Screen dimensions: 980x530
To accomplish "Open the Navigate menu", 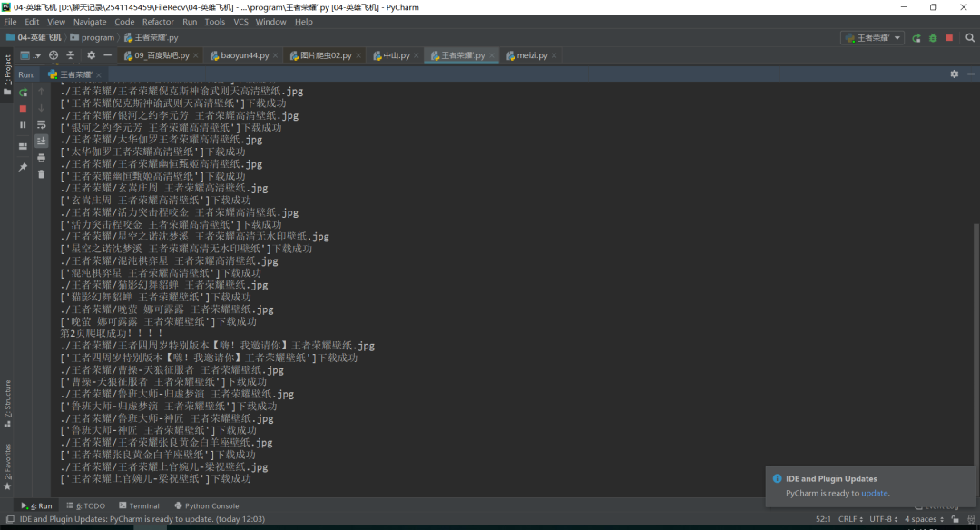I will [x=90, y=22].
